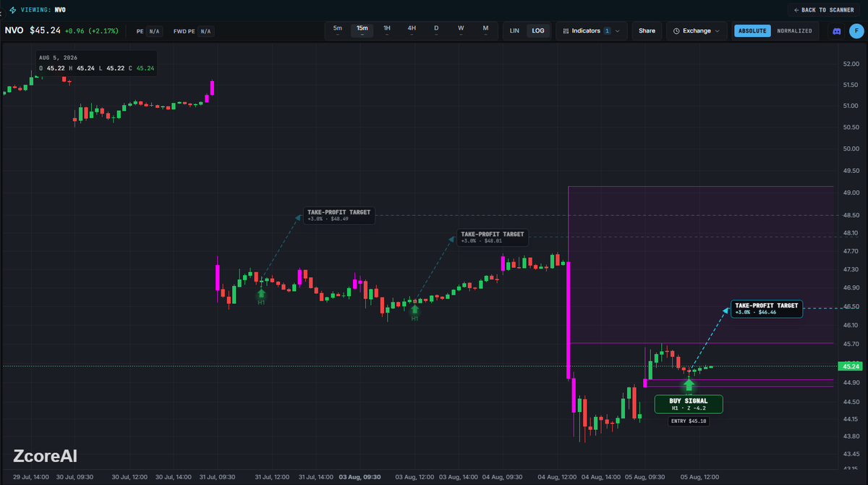Click the NVO ticker symbol in header
Viewport: 868px width, 485px height.
[x=14, y=30]
